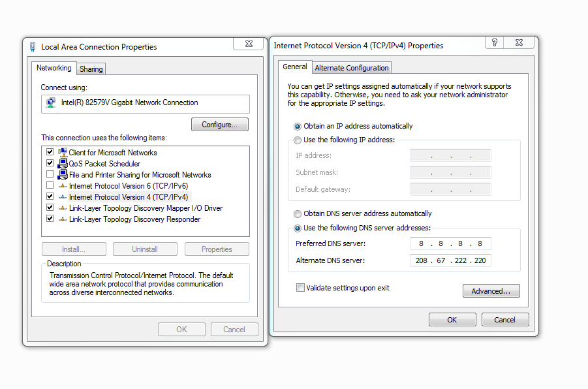Image resolution: width=588 pixels, height=389 pixels.
Task: Enable Internet Protocol Version 6 checkbox
Action: 50,185
